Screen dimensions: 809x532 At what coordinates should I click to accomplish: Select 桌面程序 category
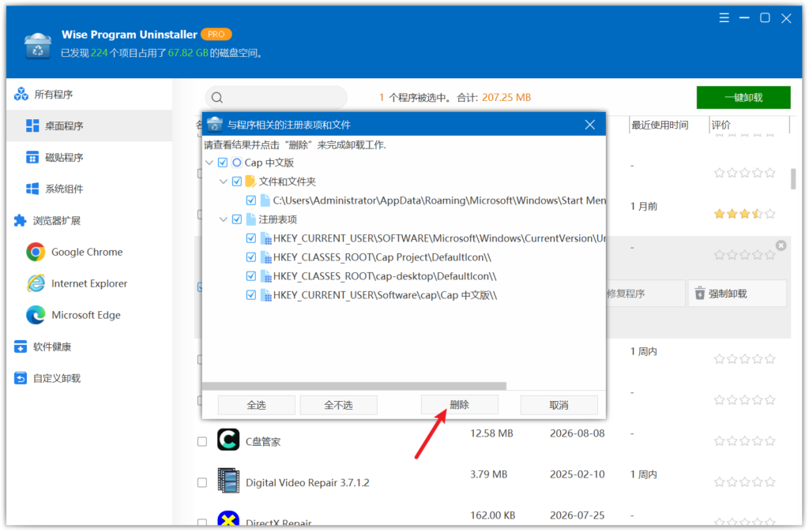[89, 126]
